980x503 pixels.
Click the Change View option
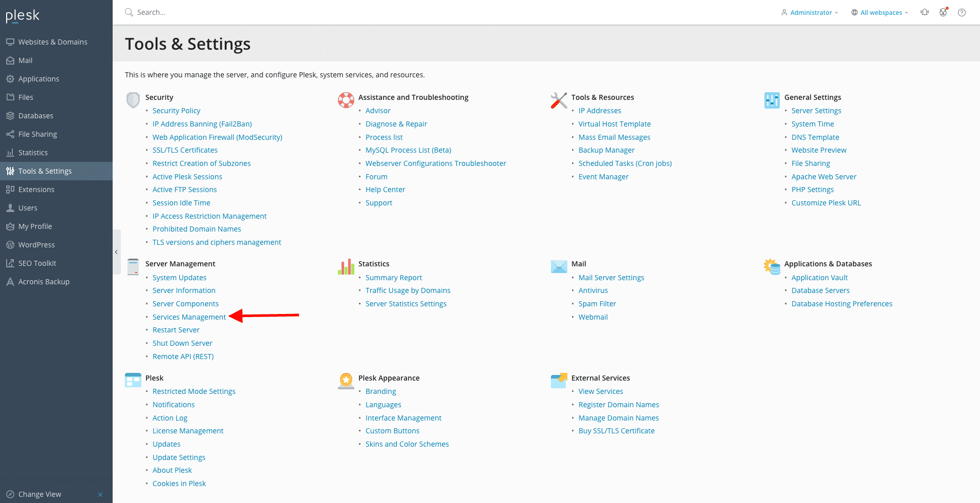(x=39, y=494)
